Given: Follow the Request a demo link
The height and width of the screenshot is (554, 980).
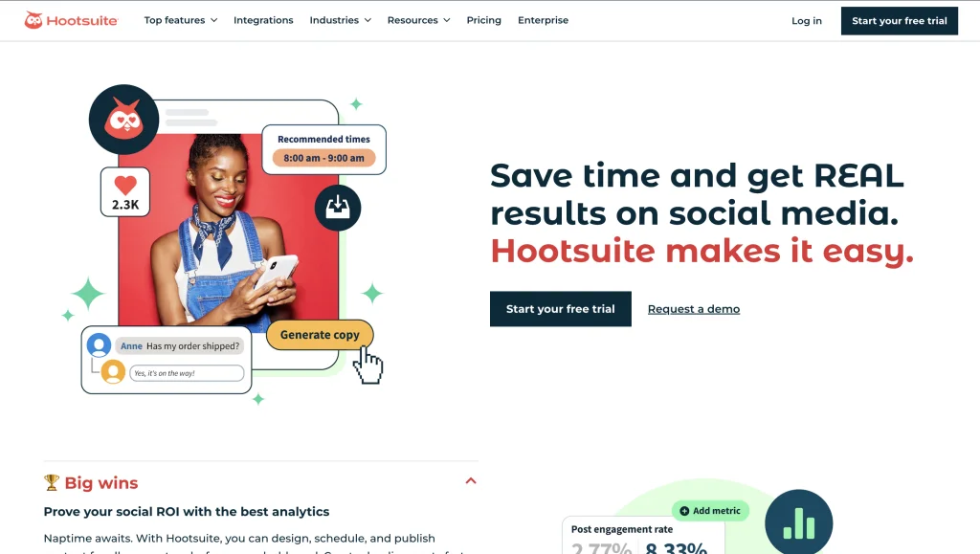Looking at the screenshot, I should 694,309.
